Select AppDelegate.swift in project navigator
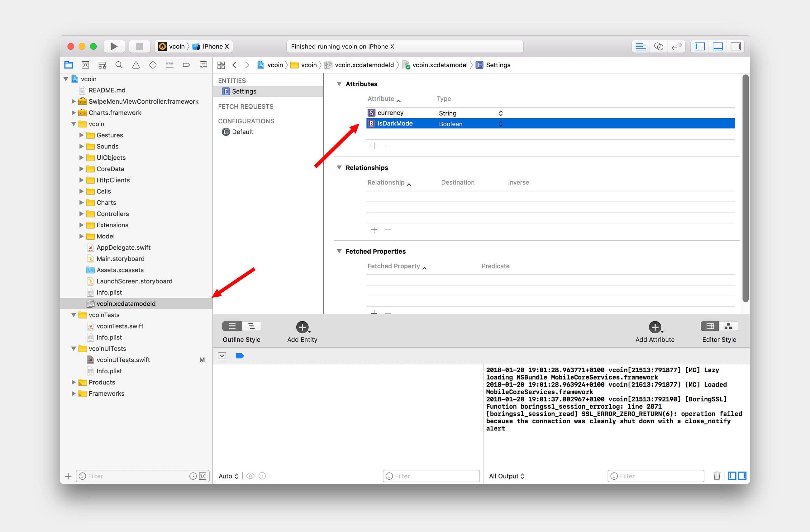 pos(123,247)
